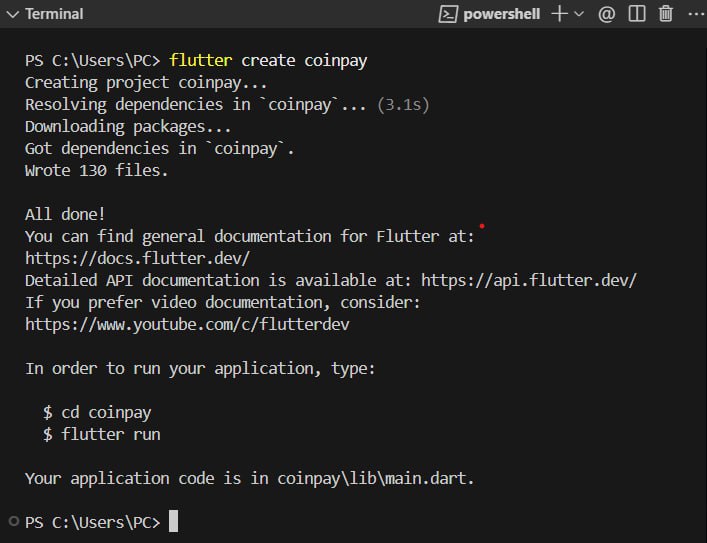This screenshot has height=543, width=707.
Task: Create a new terminal with plus icon
Action: pos(559,14)
